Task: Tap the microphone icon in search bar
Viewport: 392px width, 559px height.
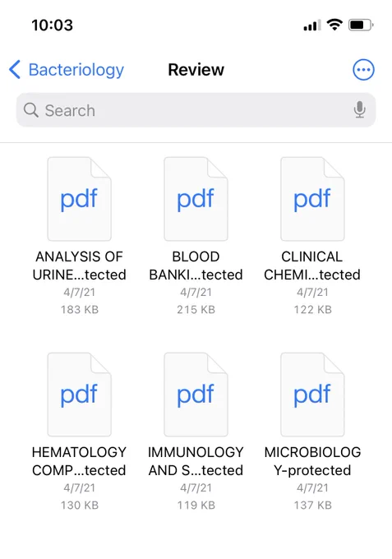Action: 360,109
